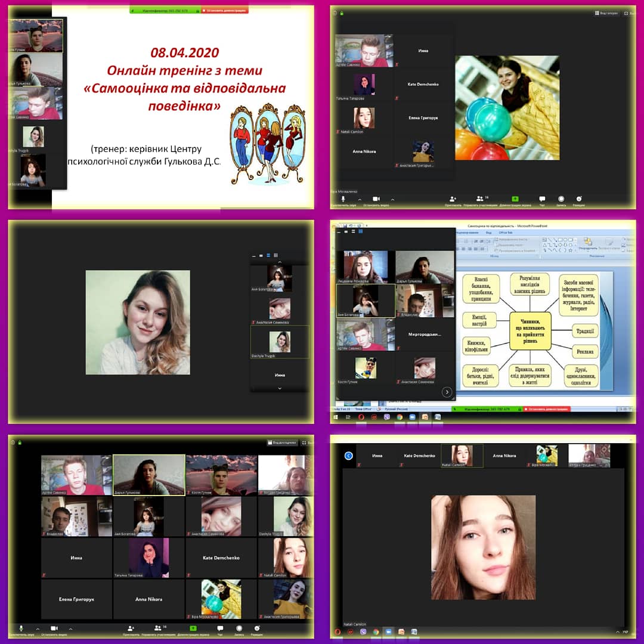644x644 pixels.
Task: Click the Record icon in top-right Zoom toolbar
Action: click(561, 199)
